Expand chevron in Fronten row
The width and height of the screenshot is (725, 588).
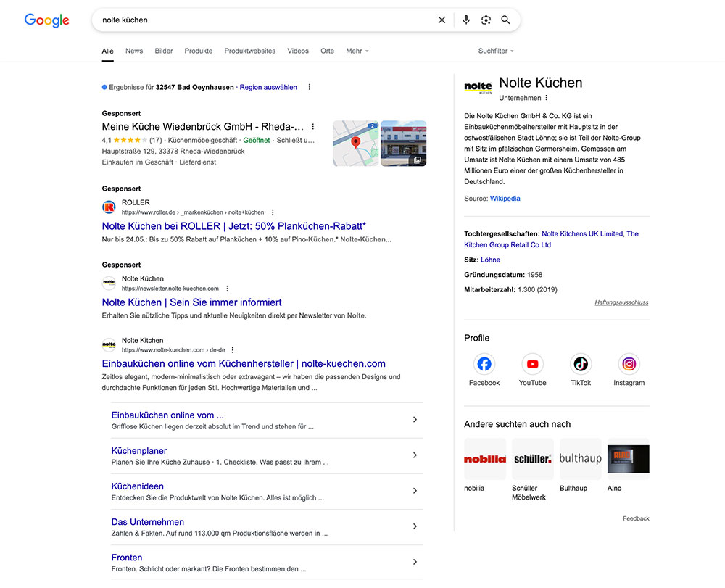415,562
